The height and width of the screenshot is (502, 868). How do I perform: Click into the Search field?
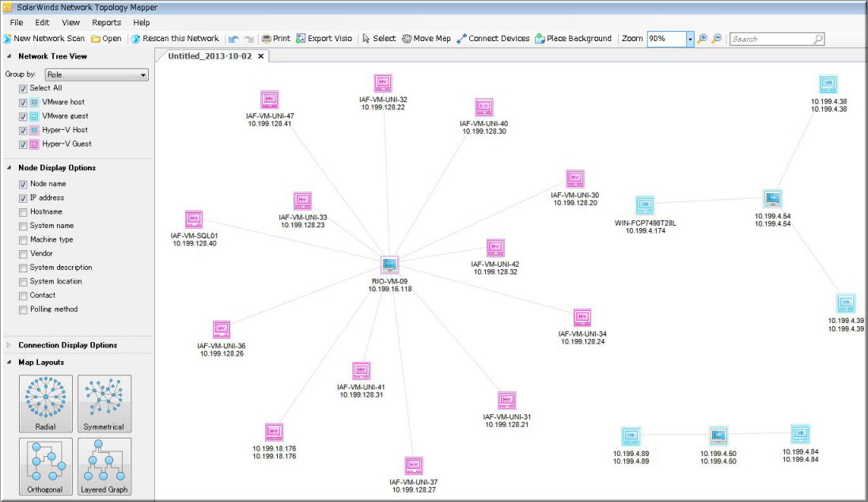pyautogui.click(x=777, y=39)
